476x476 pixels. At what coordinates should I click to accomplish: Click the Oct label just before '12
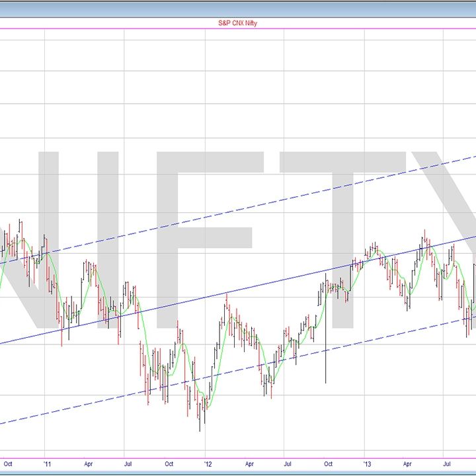pos(169,464)
